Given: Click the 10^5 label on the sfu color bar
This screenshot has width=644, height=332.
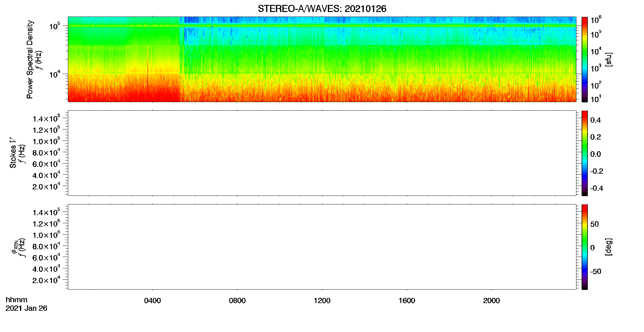Looking at the screenshot, I should [x=596, y=34].
